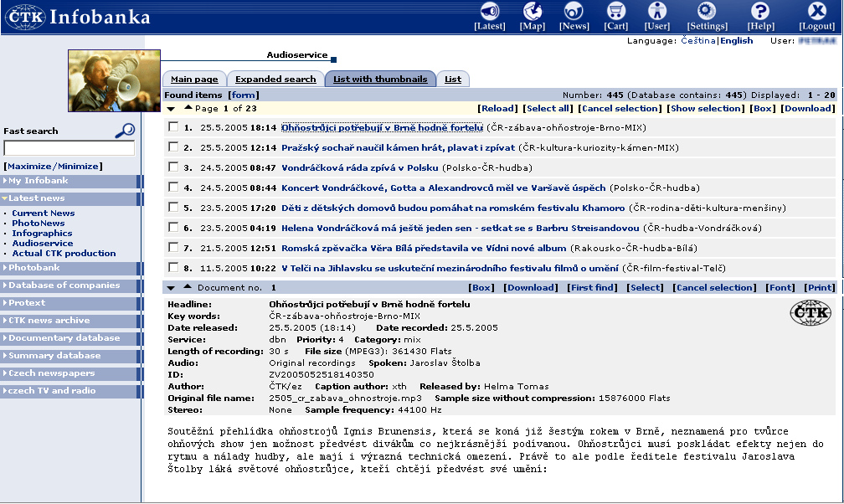Screen dimensions: 844x504
Task: Expand the CTK news archive section
Action: pos(49,321)
